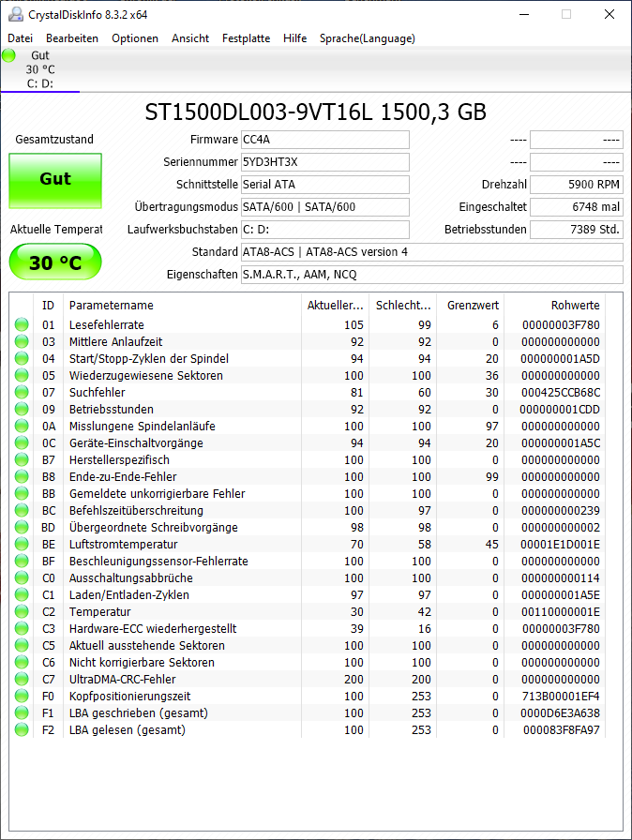The height and width of the screenshot is (840, 632).
Task: Select the Gut 30 °C C: D: disk tab
Action: 40,69
